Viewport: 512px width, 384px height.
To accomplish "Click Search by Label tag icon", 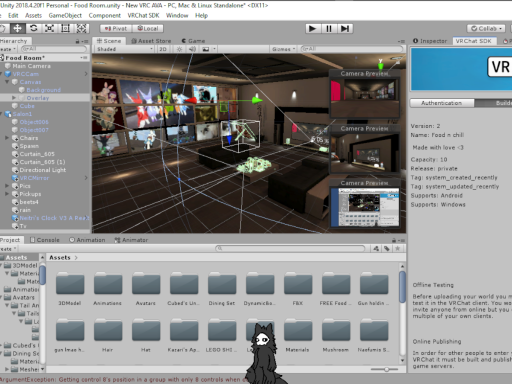I will point(386,248).
